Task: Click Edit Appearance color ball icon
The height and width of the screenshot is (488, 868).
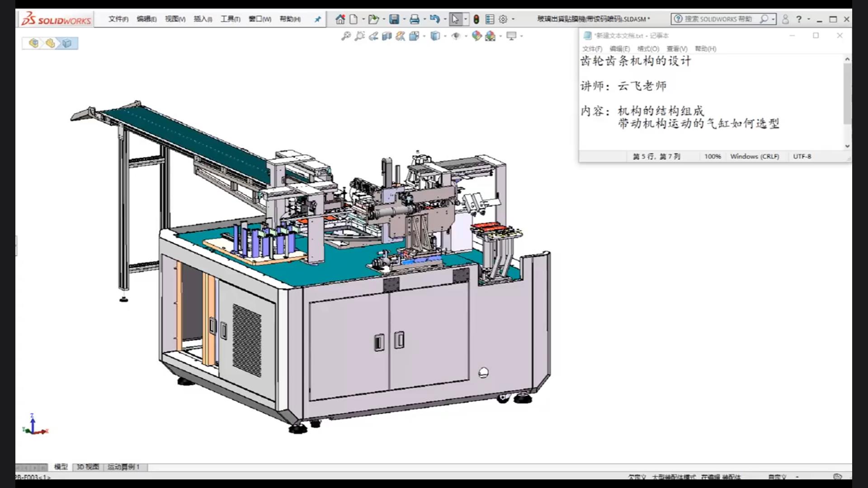Action: 476,36
